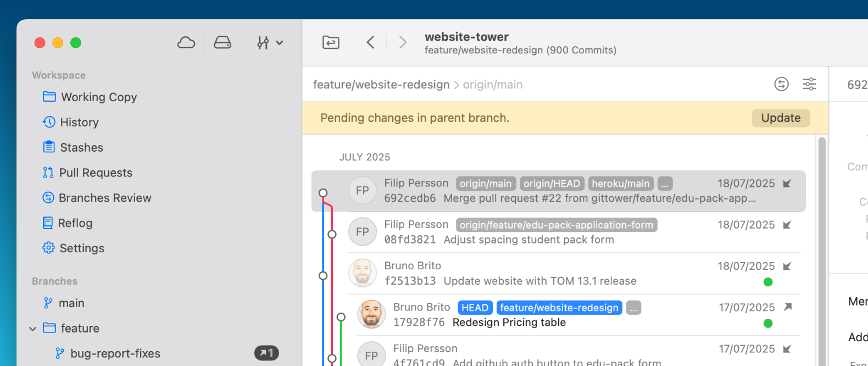Viewport: 868px width, 366px height.
Task: Navigate back with the left chevron
Action: [370, 42]
